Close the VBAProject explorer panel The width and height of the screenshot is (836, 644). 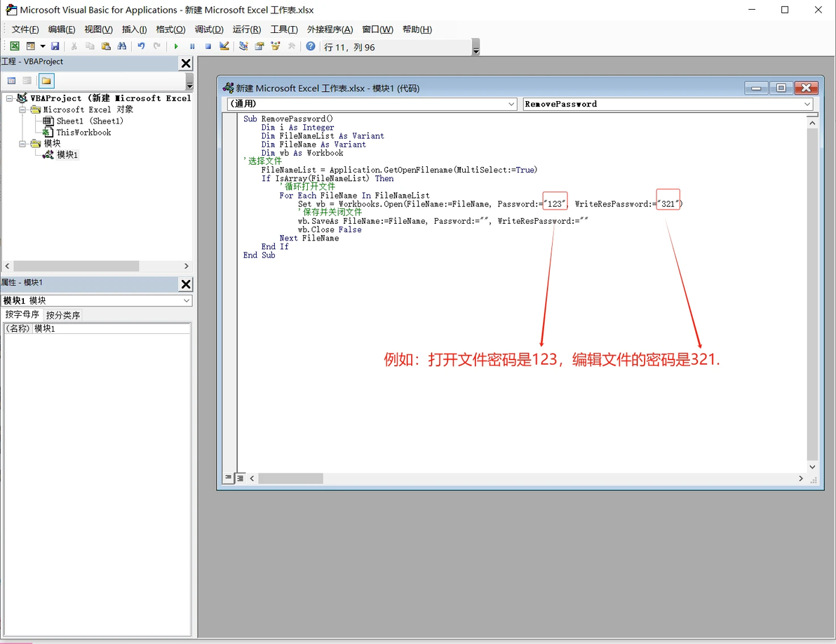click(x=186, y=63)
